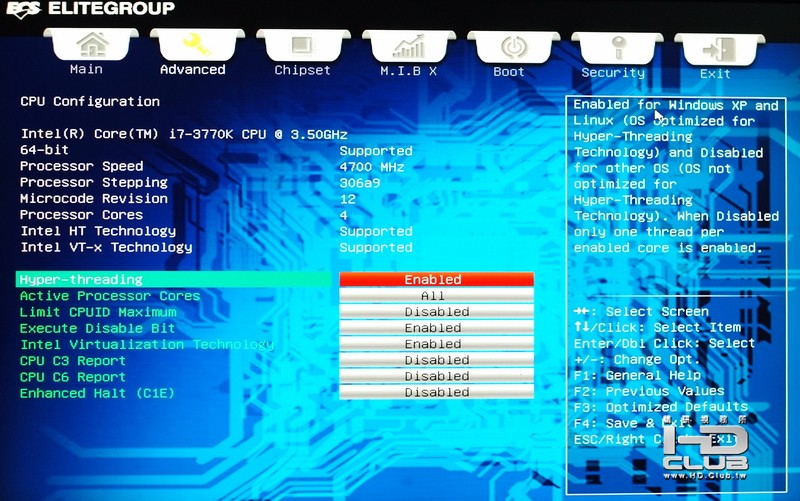The height and width of the screenshot is (501, 800).
Task: Change Limit CPUID Maximum Disabled value
Action: click(436, 312)
